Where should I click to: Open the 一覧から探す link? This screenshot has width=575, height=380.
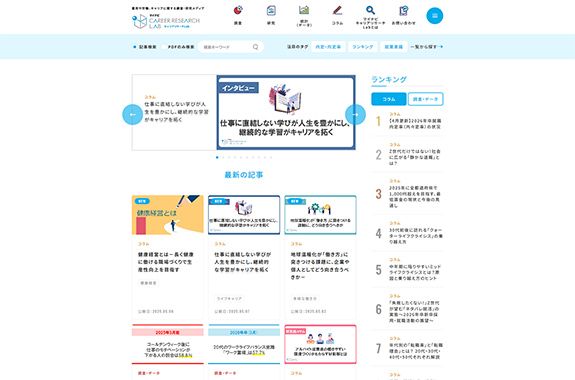point(427,47)
